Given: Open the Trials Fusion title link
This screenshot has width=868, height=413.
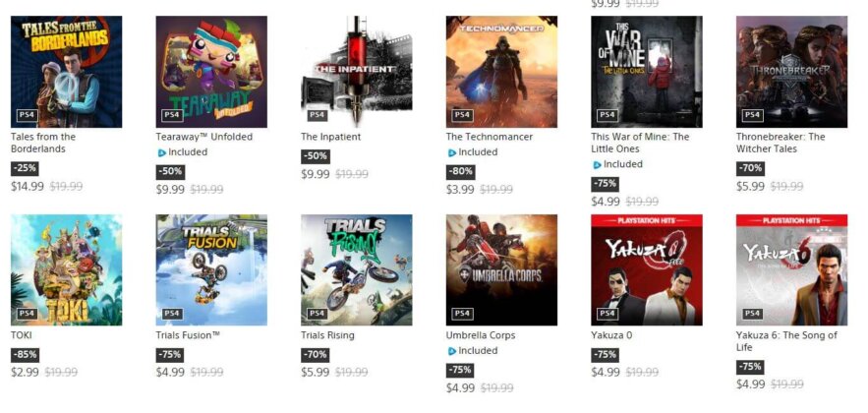Looking at the screenshot, I should point(188,335).
